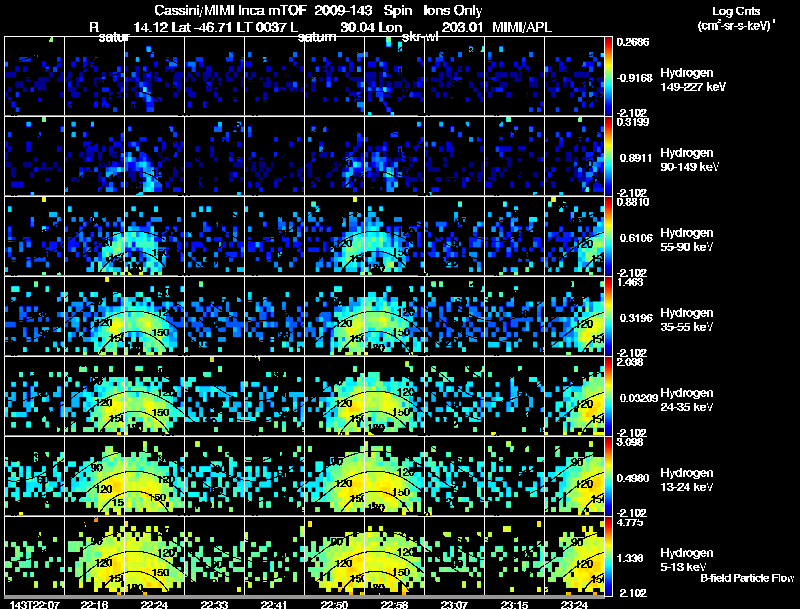Click the 'Log Cnts' units legend heading
The image size is (800, 609).
tap(736, 11)
